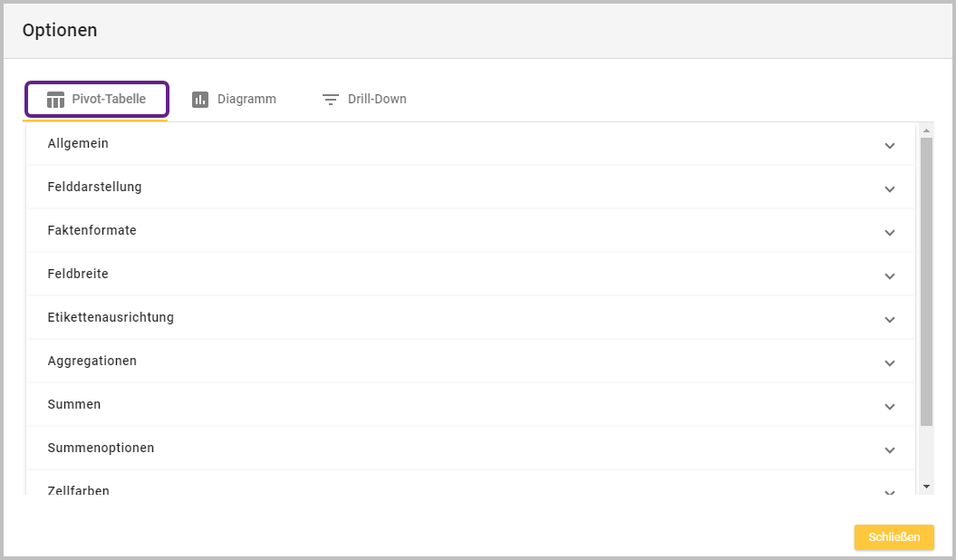Click the Pivot-Tabelle table icon
This screenshot has height=560, width=956.
coord(55,100)
